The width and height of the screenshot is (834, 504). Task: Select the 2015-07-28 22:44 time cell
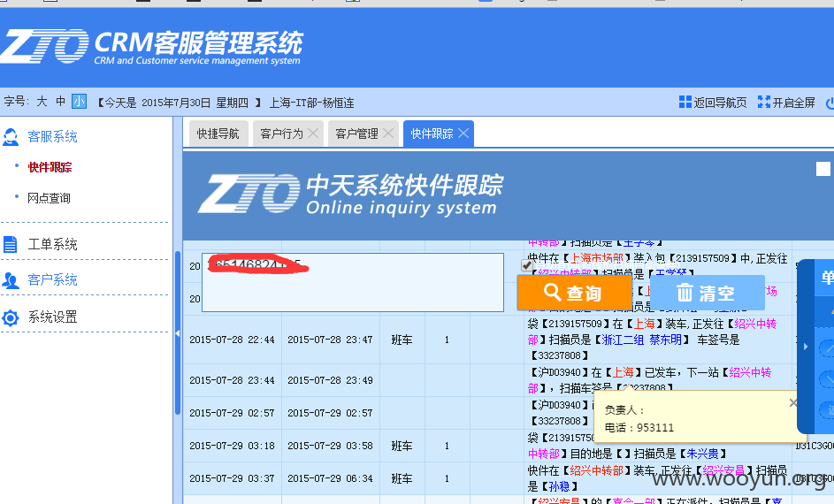tap(232, 340)
